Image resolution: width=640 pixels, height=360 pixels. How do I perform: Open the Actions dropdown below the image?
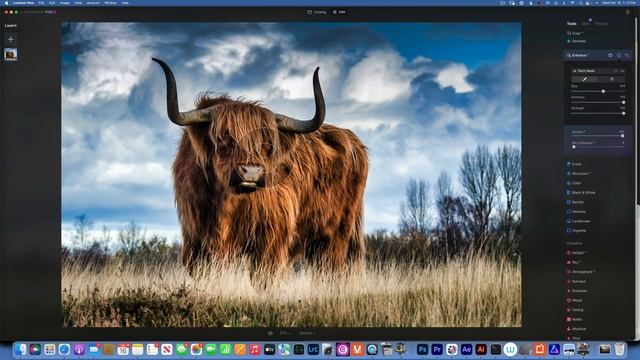[x=307, y=333]
